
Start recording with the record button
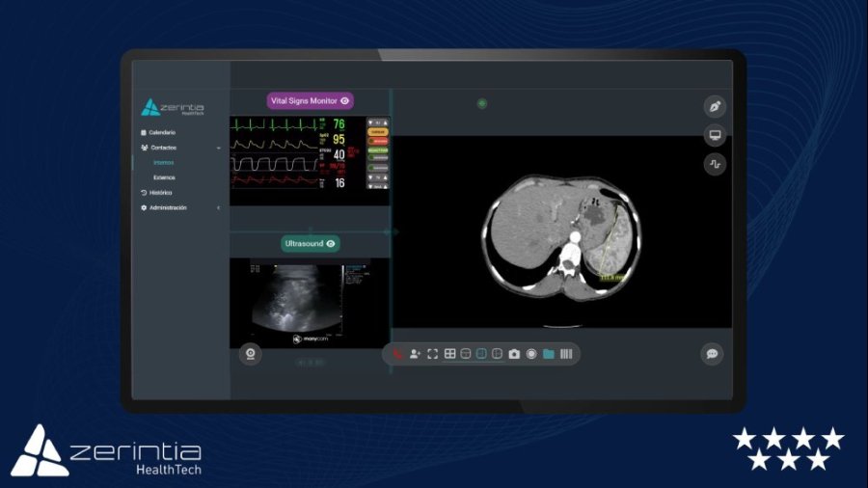click(x=531, y=354)
